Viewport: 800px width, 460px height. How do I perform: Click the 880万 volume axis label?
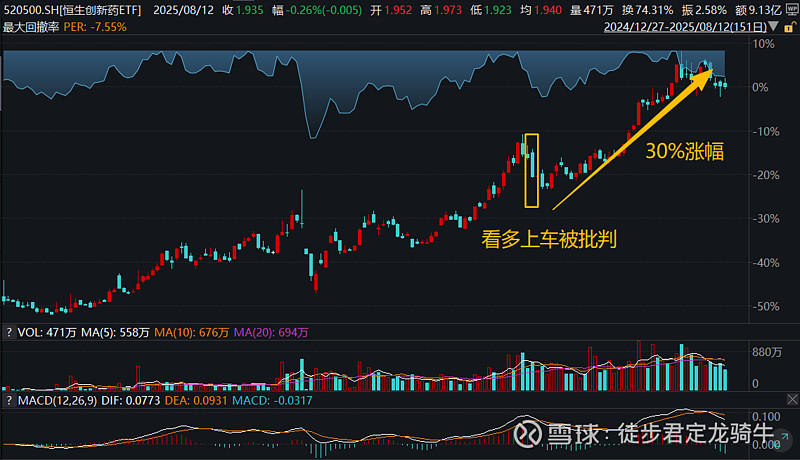click(x=767, y=352)
